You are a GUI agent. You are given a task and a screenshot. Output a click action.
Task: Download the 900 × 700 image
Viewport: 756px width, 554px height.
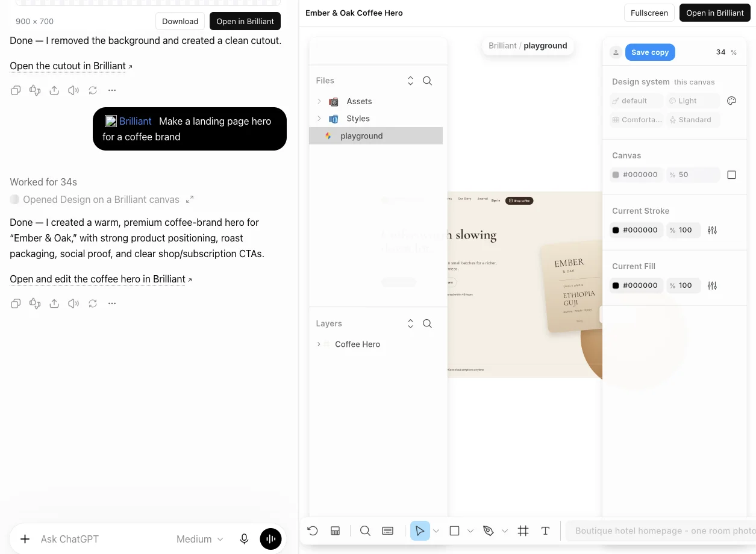tap(180, 21)
